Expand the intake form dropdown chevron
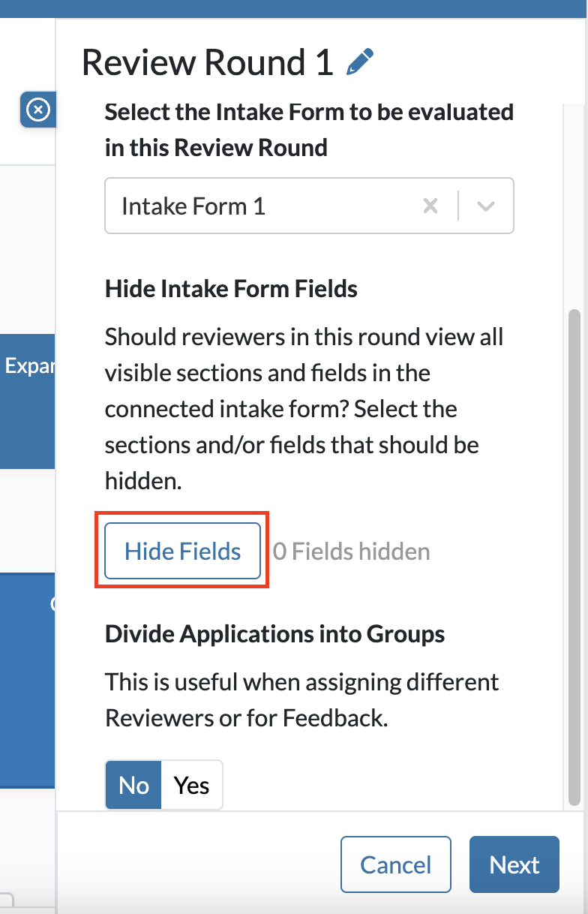 coord(486,206)
